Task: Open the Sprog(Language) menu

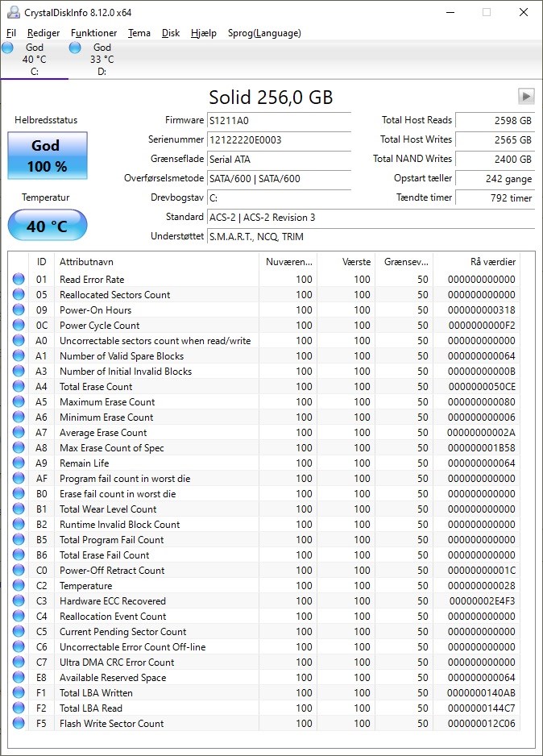Action: [264, 33]
